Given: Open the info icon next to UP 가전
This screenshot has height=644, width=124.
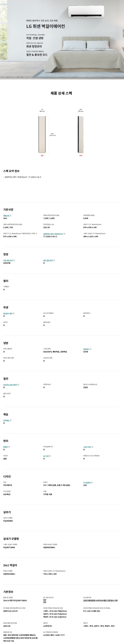Looking at the screenshot, I should click(x=50, y=456).
